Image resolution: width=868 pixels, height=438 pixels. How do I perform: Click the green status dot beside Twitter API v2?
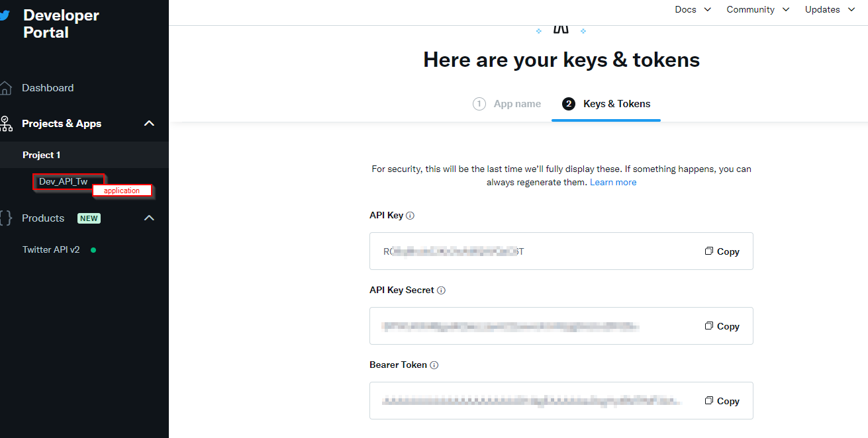pos(93,249)
